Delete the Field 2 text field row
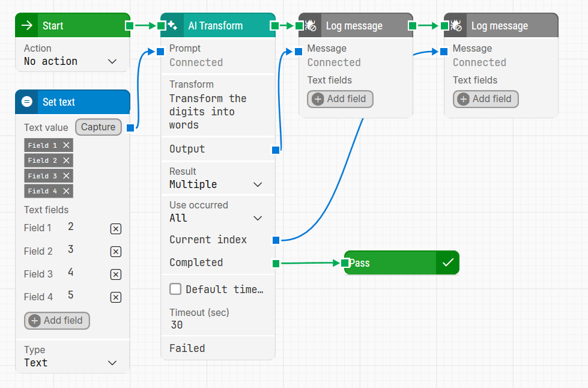This screenshot has height=388, width=588. pos(116,252)
